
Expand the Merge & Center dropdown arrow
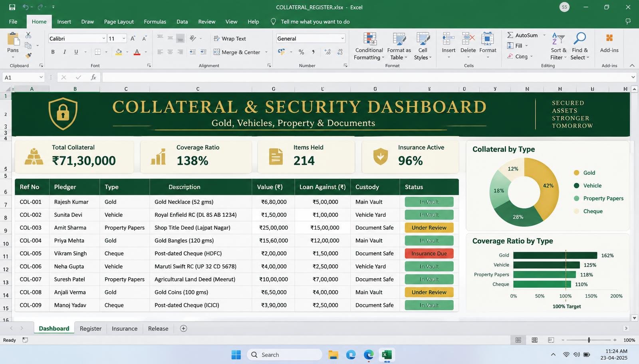click(266, 52)
